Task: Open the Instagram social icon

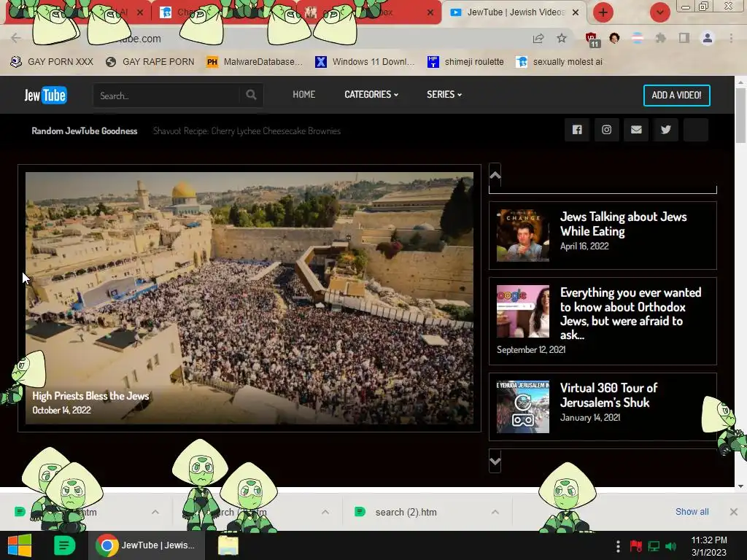Action: (606, 130)
